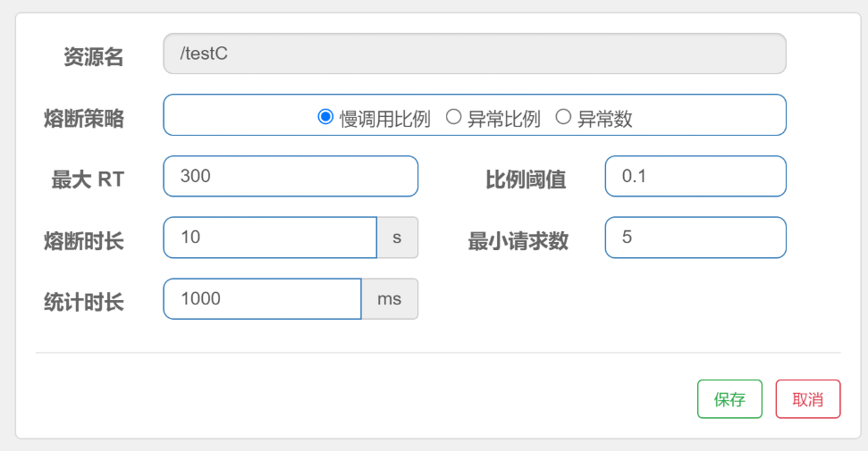868x451 pixels.
Task: Select the 慢调用比例 radio button
Action: (325, 117)
